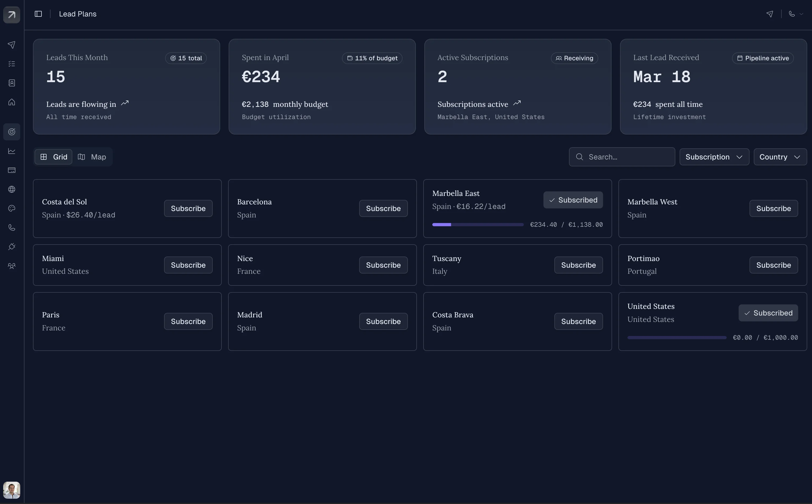
Task: Expand the chevron next to the header phone icon
Action: tap(802, 14)
